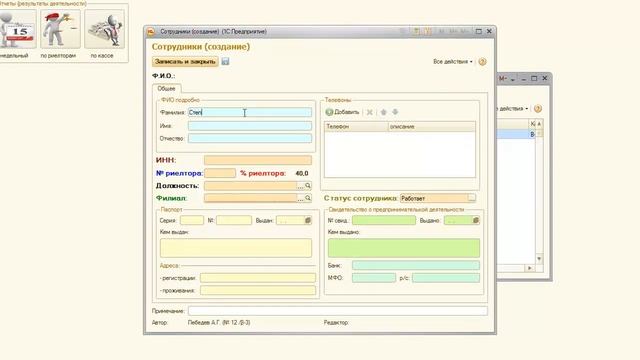Click scroll up arrow in background window
Screen dimensions: 640x360
coord(539,124)
